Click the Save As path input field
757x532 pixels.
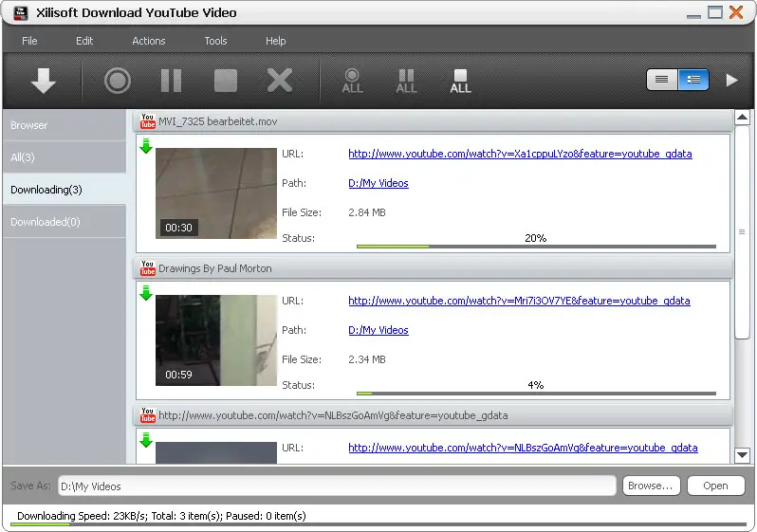point(337,486)
